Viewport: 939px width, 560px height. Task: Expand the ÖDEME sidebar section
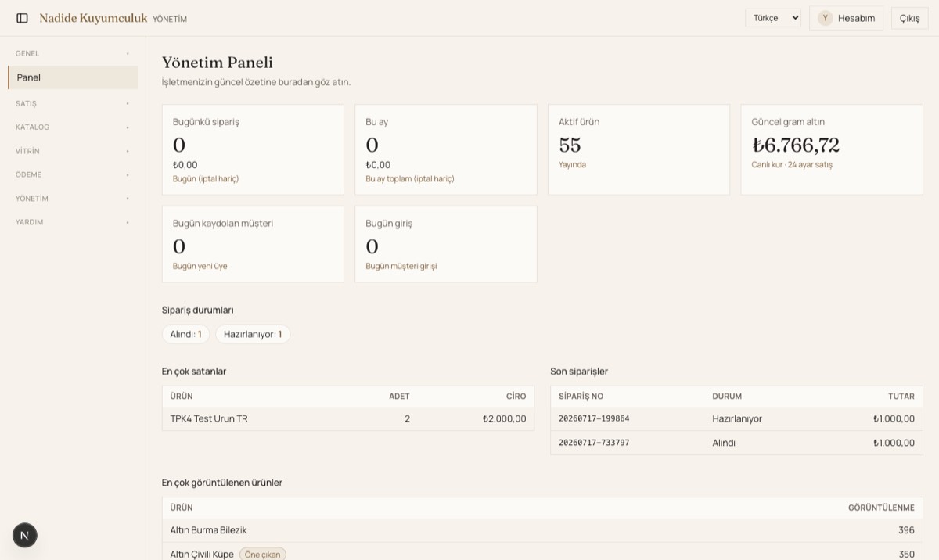click(73, 174)
